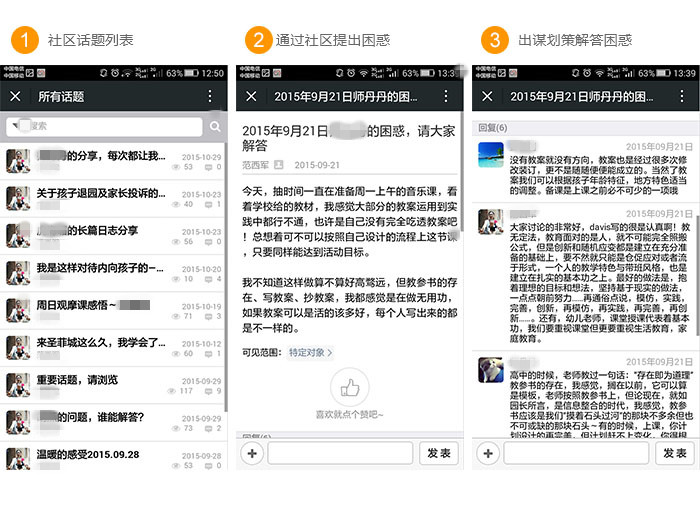The image size is (700, 520).
Task: Tap the X icon on the rightmost replies screen
Action: (487, 97)
